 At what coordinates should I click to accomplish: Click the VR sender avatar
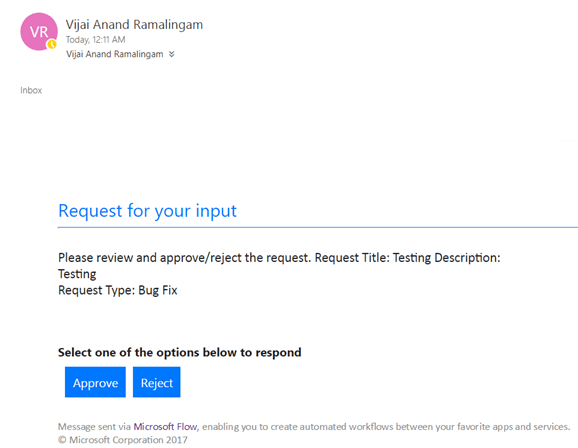pos(39,32)
